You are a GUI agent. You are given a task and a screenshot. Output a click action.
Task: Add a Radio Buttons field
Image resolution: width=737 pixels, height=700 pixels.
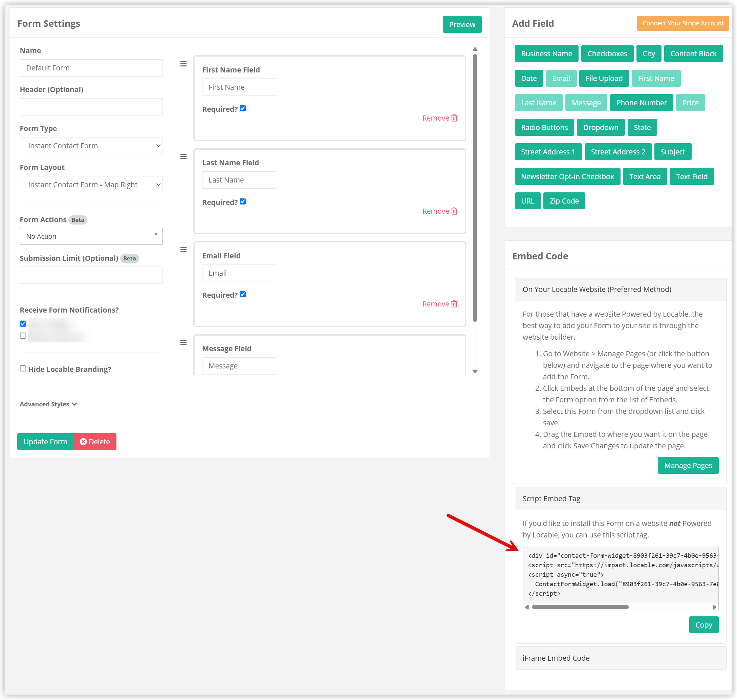(545, 128)
